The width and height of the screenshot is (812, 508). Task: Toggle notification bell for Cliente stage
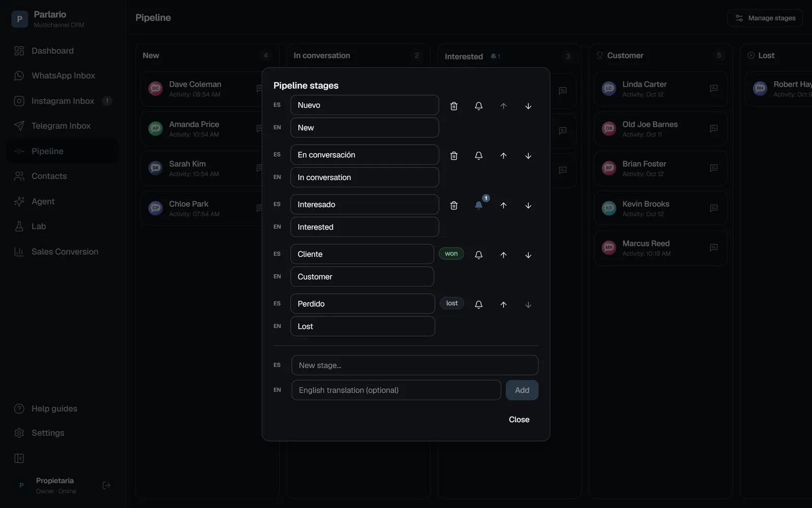[479, 255]
